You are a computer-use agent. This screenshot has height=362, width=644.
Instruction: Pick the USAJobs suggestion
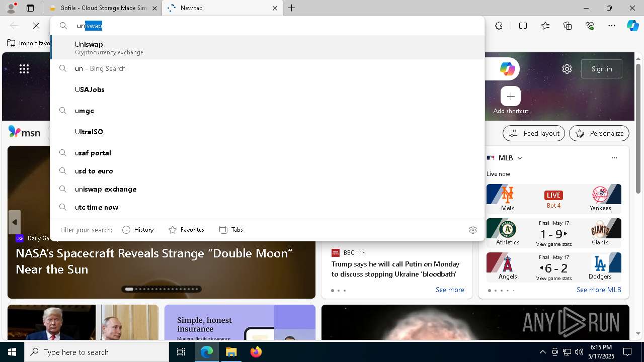[267, 89]
